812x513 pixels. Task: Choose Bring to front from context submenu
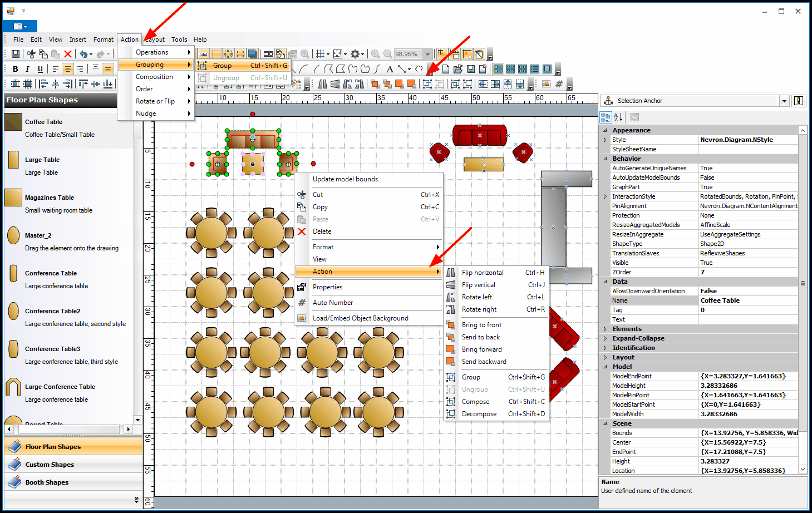pyautogui.click(x=496, y=325)
